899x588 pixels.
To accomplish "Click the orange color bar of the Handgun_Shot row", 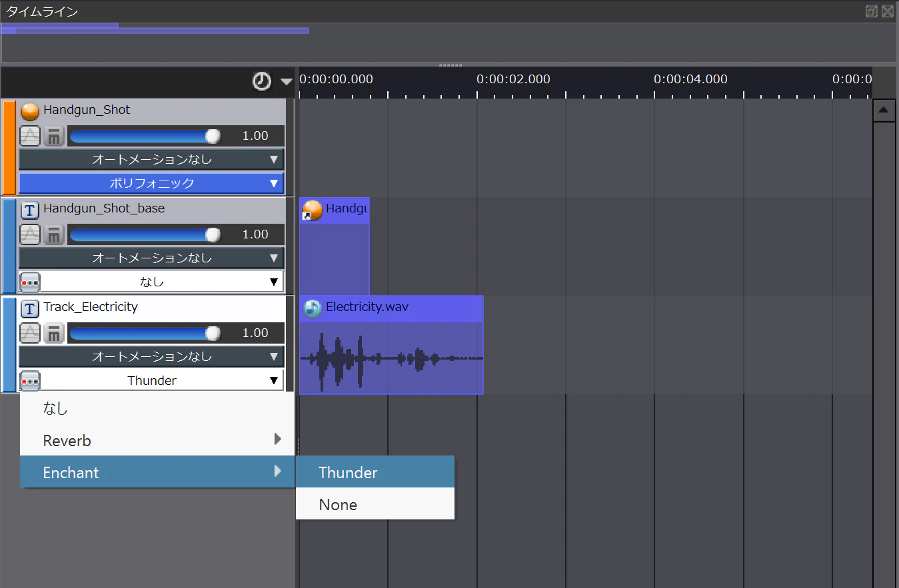I will pyautogui.click(x=9, y=147).
